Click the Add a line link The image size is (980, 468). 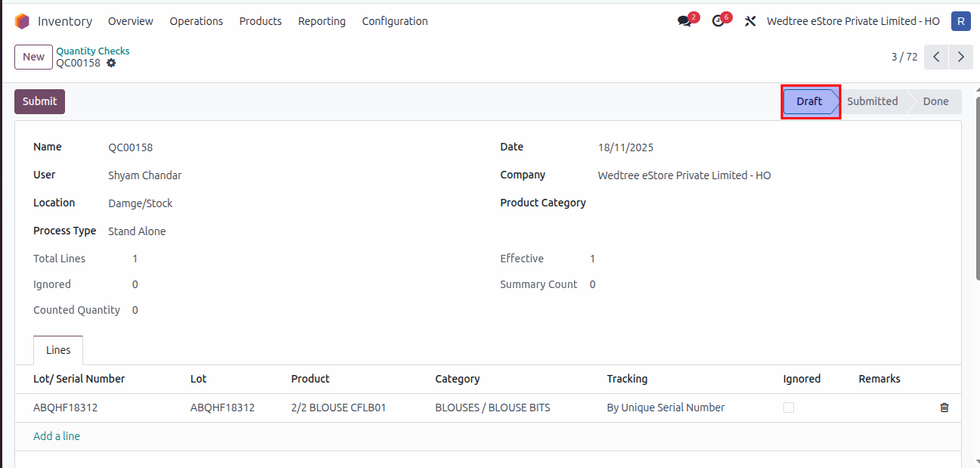(57, 436)
